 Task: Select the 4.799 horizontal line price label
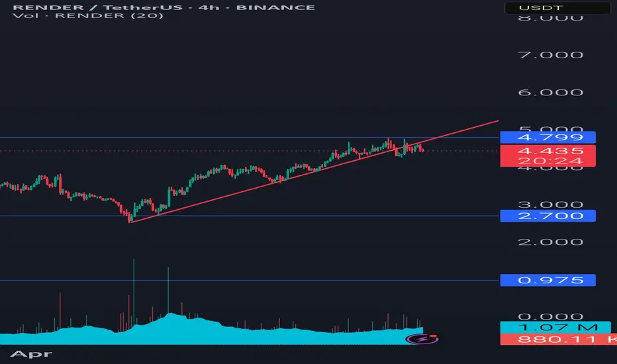(547, 138)
